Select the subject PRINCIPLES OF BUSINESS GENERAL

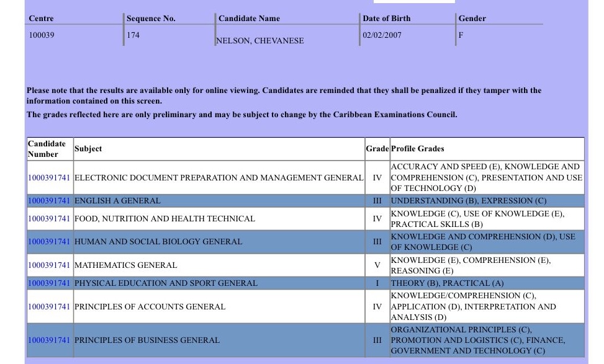pyautogui.click(x=146, y=340)
